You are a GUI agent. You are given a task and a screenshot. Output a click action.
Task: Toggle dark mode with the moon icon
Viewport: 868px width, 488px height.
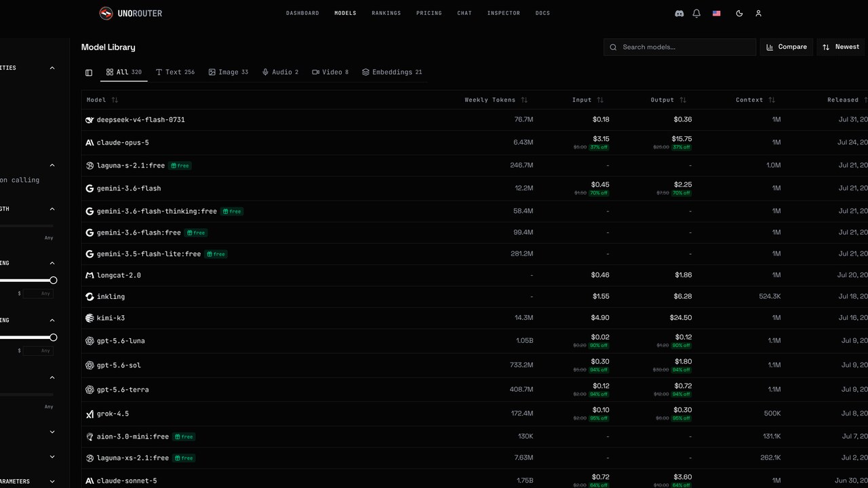(739, 13)
